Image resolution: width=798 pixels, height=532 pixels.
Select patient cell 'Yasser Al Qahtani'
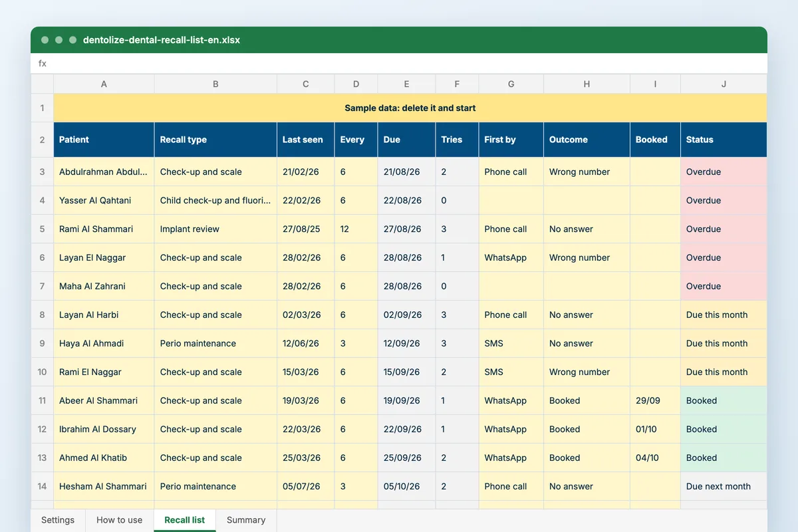pos(104,200)
